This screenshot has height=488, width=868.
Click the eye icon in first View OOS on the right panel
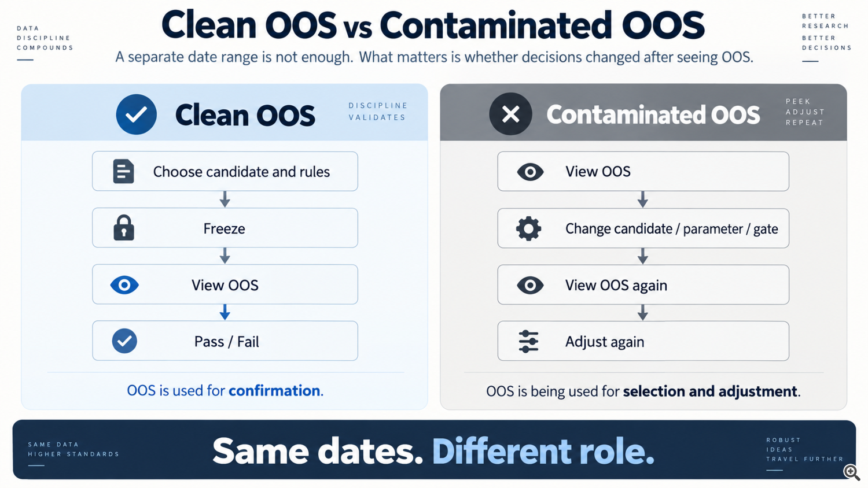pyautogui.click(x=530, y=172)
